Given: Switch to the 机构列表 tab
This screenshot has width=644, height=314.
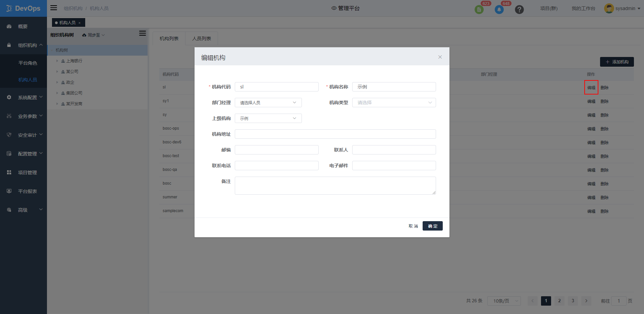Looking at the screenshot, I should [x=169, y=39].
